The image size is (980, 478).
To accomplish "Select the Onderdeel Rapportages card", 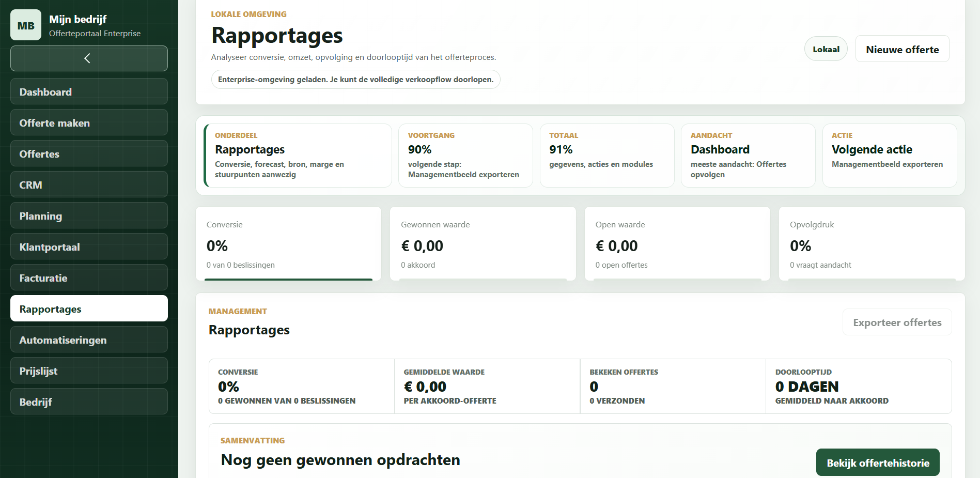I will point(298,156).
